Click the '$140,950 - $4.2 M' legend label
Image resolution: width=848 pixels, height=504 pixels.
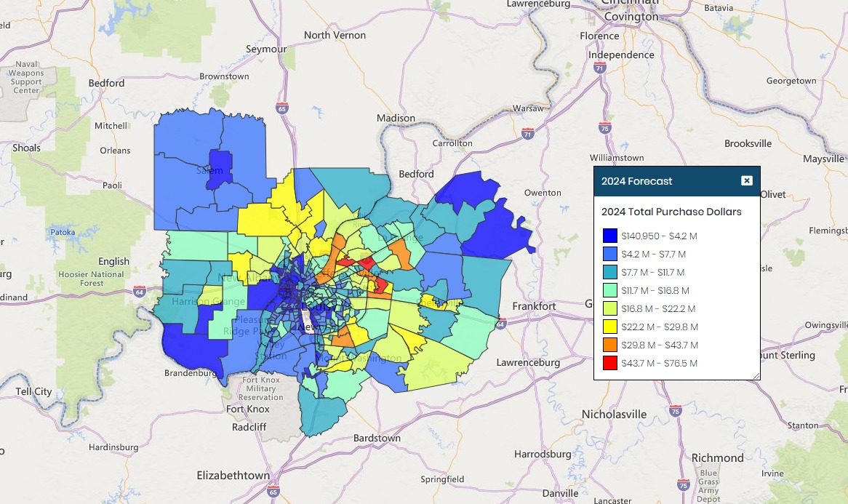[x=659, y=236]
